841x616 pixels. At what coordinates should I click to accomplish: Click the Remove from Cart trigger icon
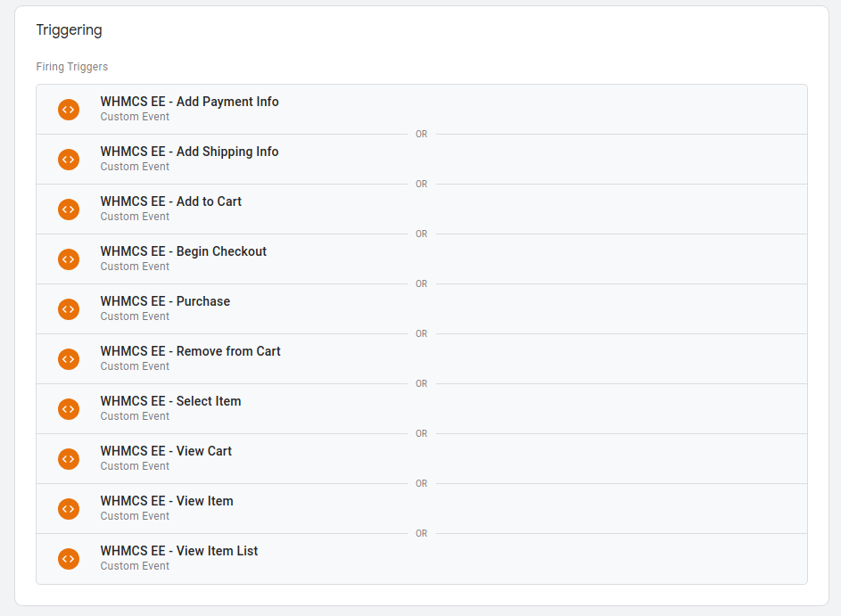pyautogui.click(x=69, y=358)
